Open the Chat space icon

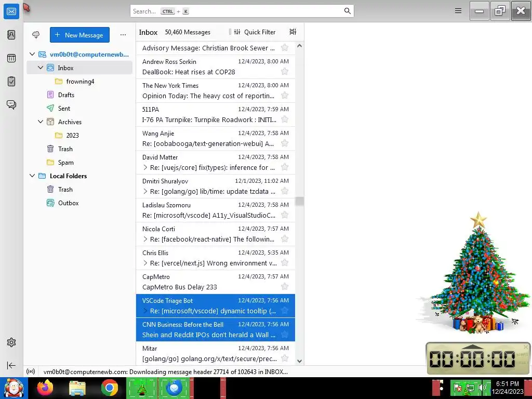click(x=11, y=104)
